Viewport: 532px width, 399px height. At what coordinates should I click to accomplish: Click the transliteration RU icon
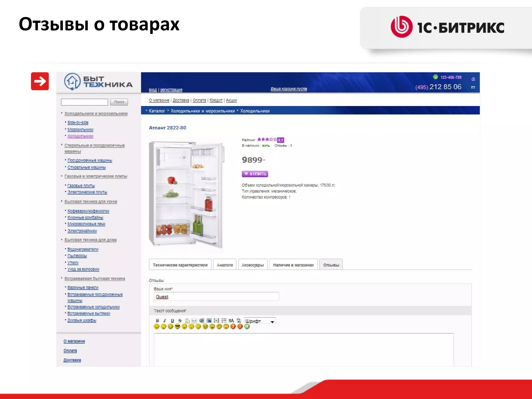239,321
